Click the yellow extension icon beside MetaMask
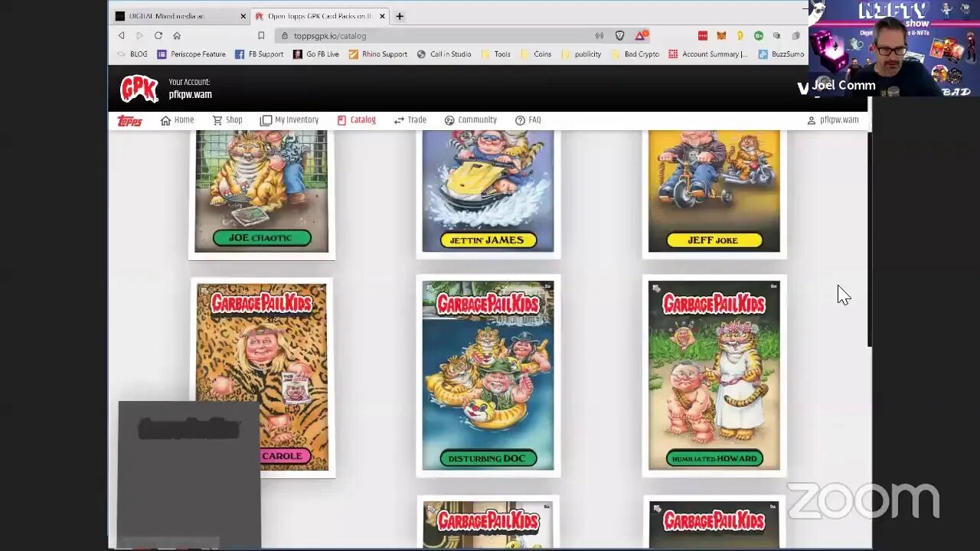 (740, 35)
